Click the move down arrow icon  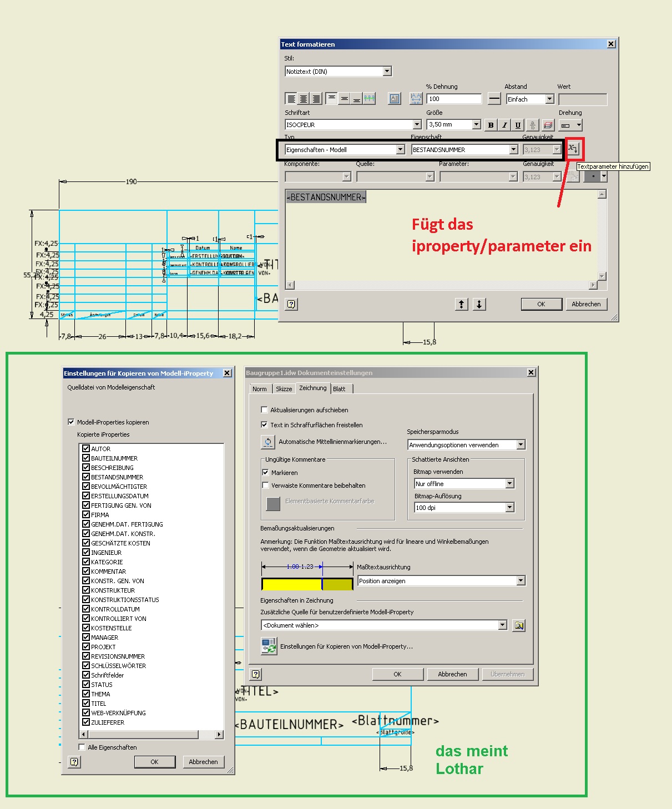(479, 304)
